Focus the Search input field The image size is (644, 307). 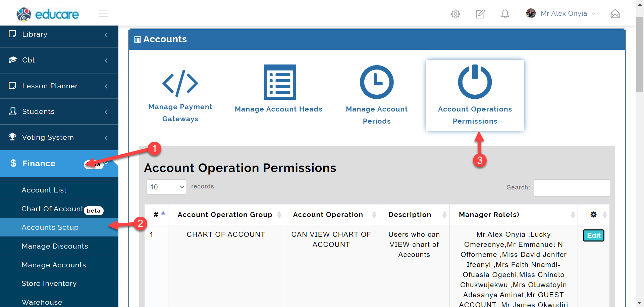click(x=572, y=188)
